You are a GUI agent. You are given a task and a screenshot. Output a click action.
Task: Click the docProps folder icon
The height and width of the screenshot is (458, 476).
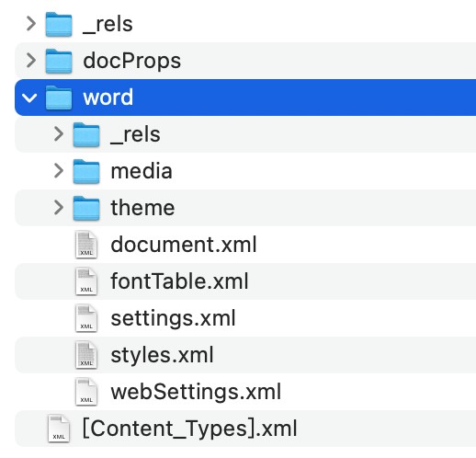(59, 61)
